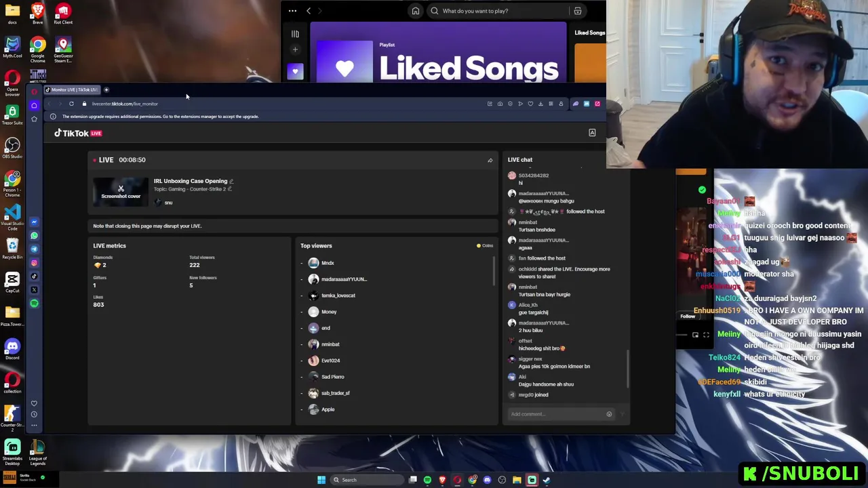This screenshot has width=868, height=488.
Task: Click the livecenter.tiktok.com address bar
Action: tap(125, 104)
